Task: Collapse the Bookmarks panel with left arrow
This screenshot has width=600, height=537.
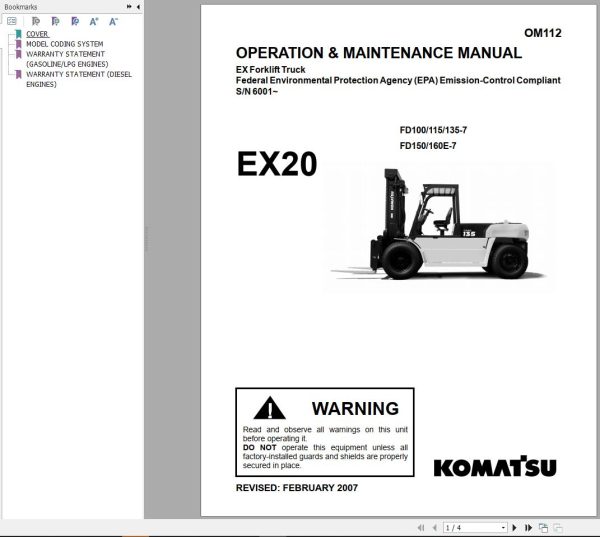Action: [138, 7]
